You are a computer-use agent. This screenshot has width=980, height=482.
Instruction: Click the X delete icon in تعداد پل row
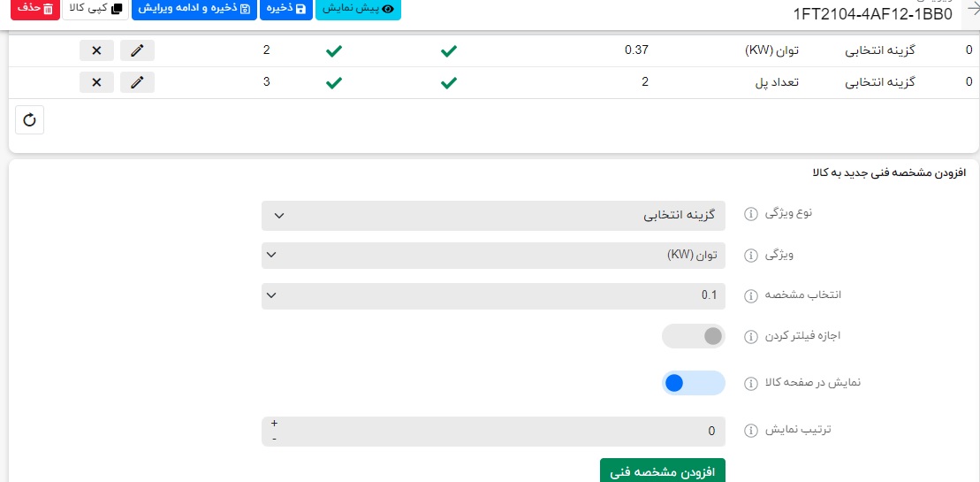pyautogui.click(x=96, y=83)
